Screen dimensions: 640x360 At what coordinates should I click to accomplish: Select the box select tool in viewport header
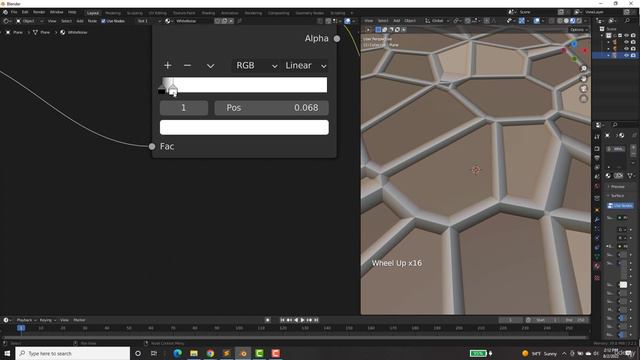[x=378, y=29]
